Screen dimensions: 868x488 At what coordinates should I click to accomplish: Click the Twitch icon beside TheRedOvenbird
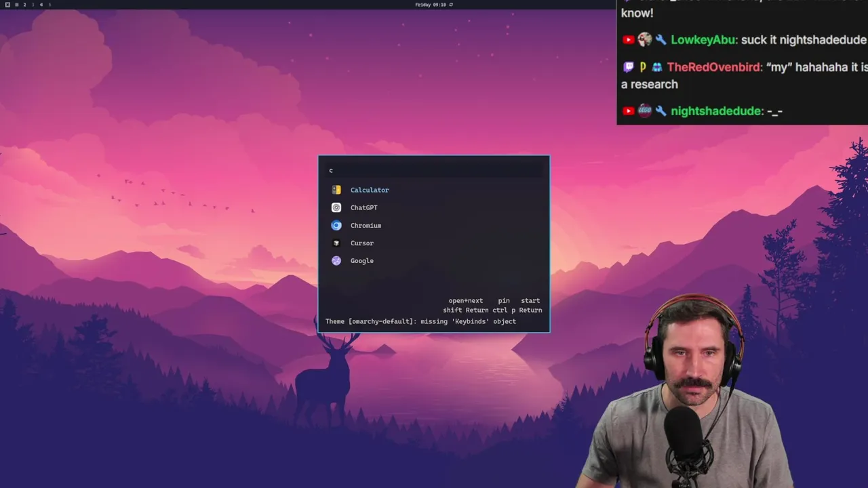[x=629, y=67]
